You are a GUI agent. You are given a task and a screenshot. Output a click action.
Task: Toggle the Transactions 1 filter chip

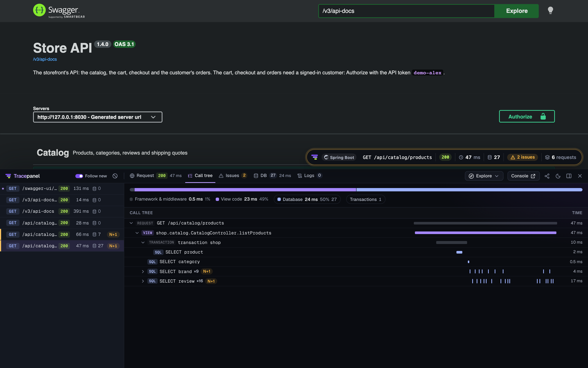tap(365, 199)
